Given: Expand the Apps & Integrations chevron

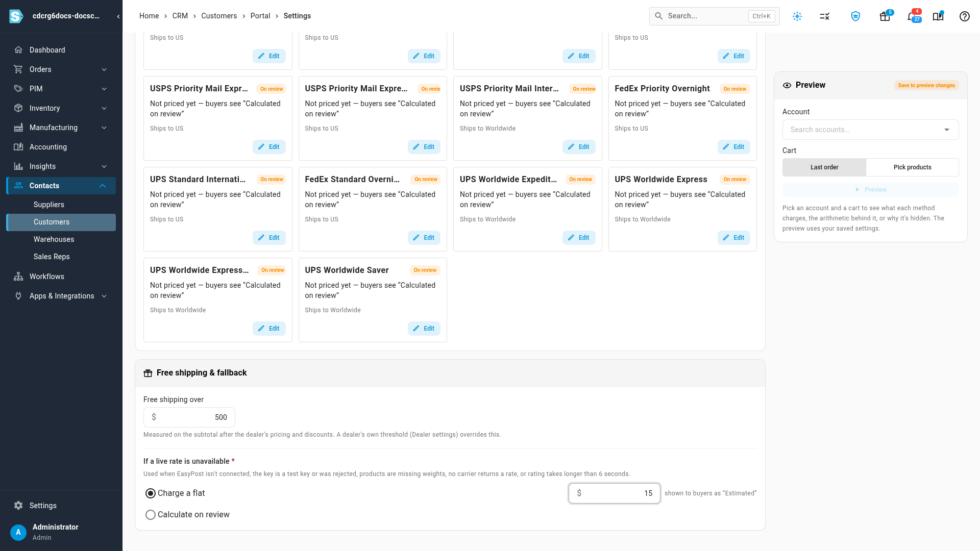Looking at the screenshot, I should point(104,296).
